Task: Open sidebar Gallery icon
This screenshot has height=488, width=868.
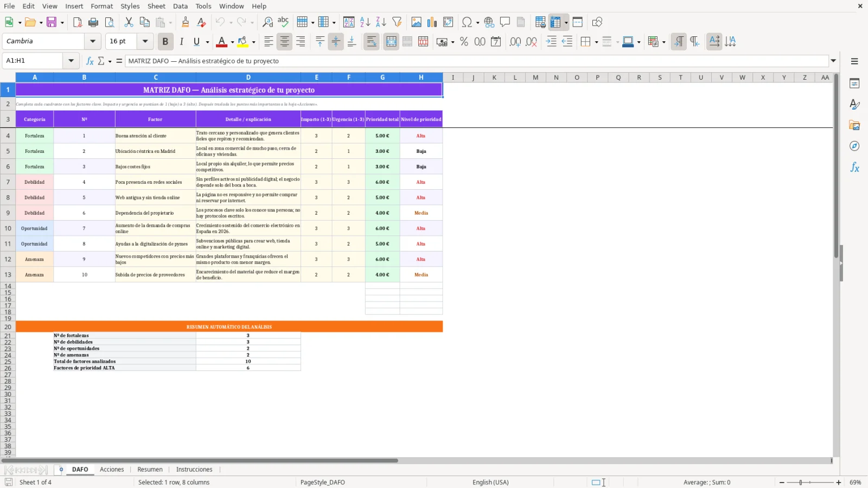Action: [x=854, y=125]
